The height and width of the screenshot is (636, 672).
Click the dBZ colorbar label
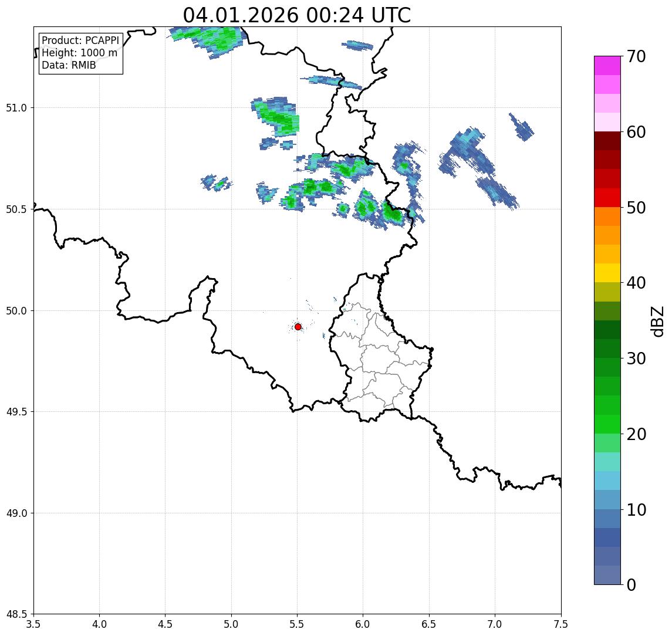click(x=658, y=322)
